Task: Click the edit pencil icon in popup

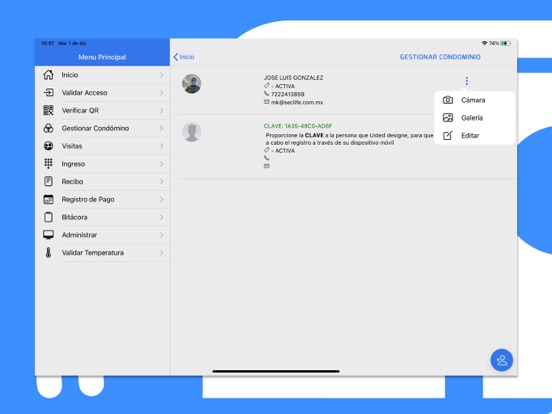Action: click(448, 136)
